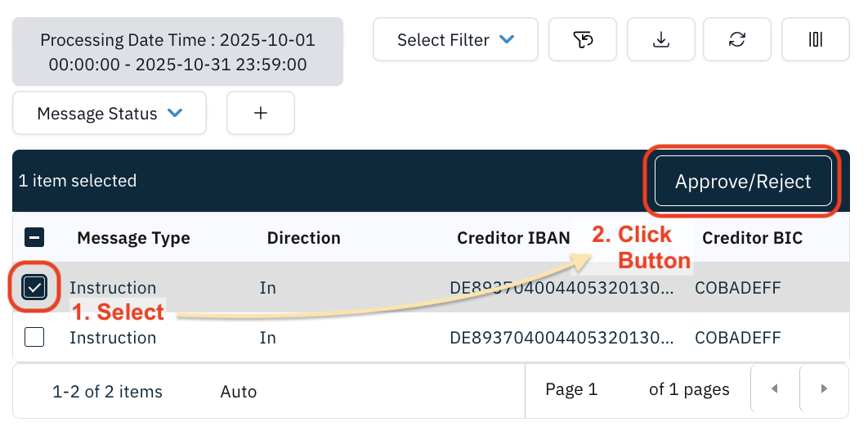Screen dimensions: 868x440
Task: Sort by Message Type column header
Action: click(133, 238)
